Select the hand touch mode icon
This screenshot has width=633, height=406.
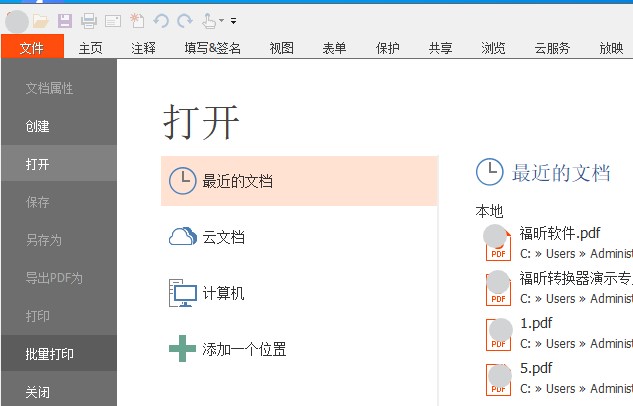coord(209,21)
